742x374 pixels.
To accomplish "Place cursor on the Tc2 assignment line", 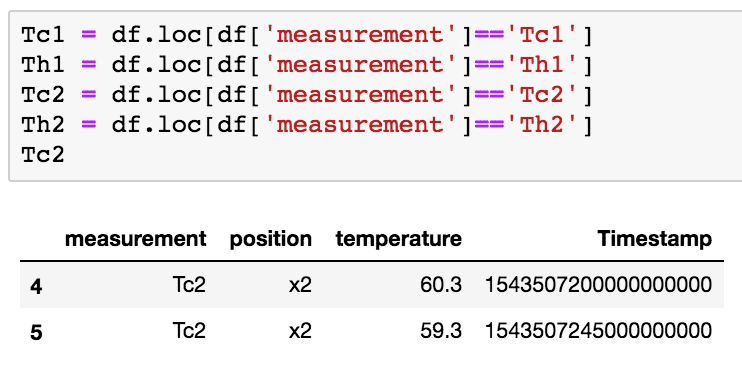I will pos(307,95).
